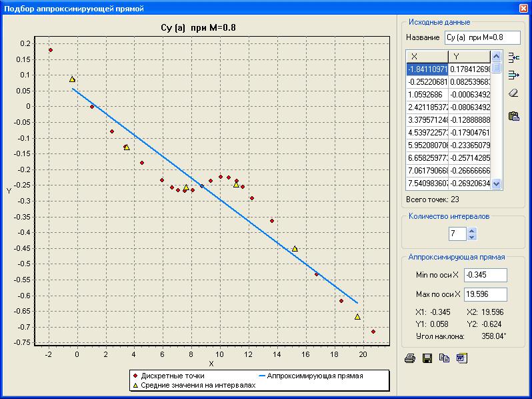
Task: Select cell 0.08253968 in the Y column
Action: [469, 82]
